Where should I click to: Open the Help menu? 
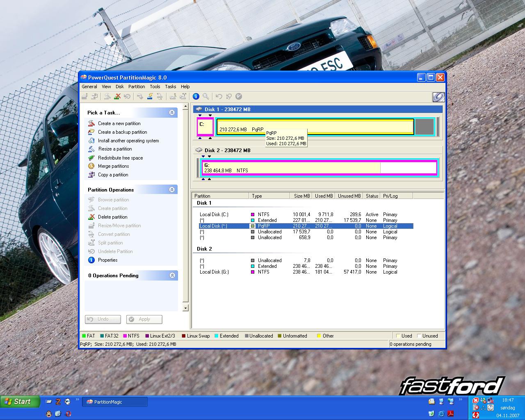(x=185, y=87)
